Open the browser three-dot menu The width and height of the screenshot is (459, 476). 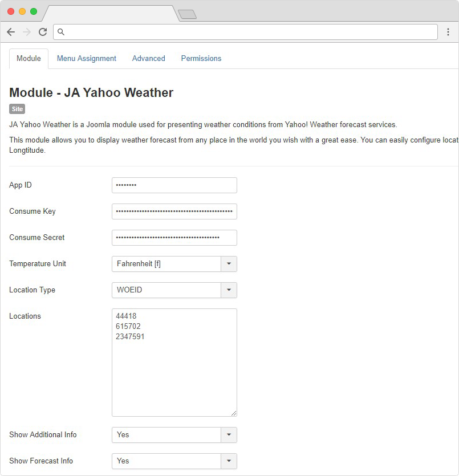click(448, 32)
